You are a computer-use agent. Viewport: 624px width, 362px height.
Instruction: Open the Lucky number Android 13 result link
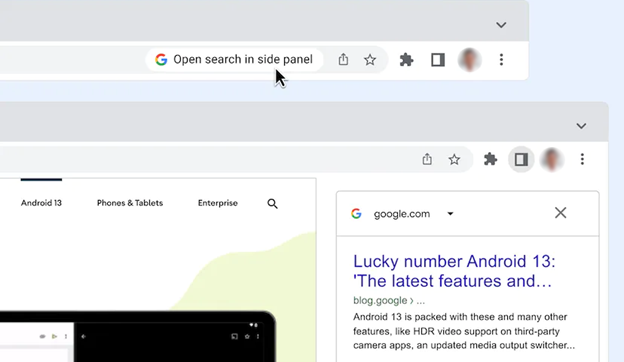[454, 271]
